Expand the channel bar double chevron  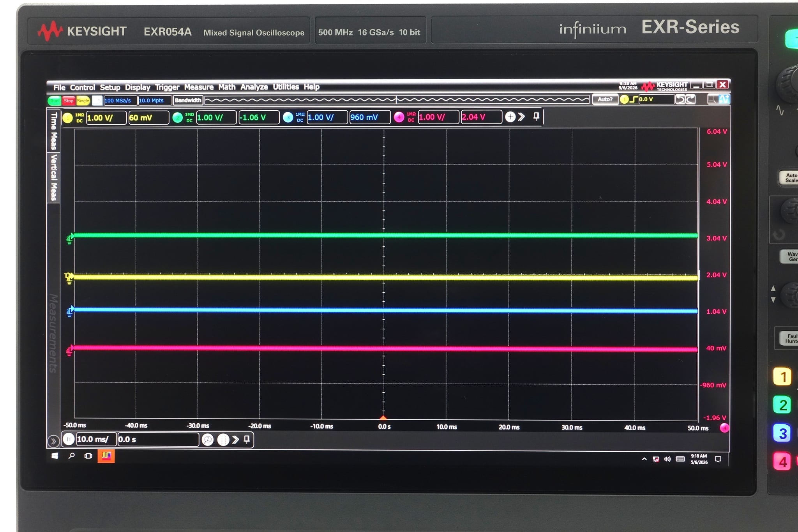point(522,117)
